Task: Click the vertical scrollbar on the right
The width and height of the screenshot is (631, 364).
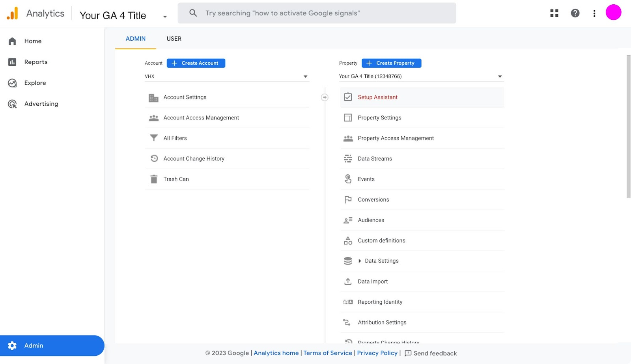Action: pyautogui.click(x=628, y=126)
